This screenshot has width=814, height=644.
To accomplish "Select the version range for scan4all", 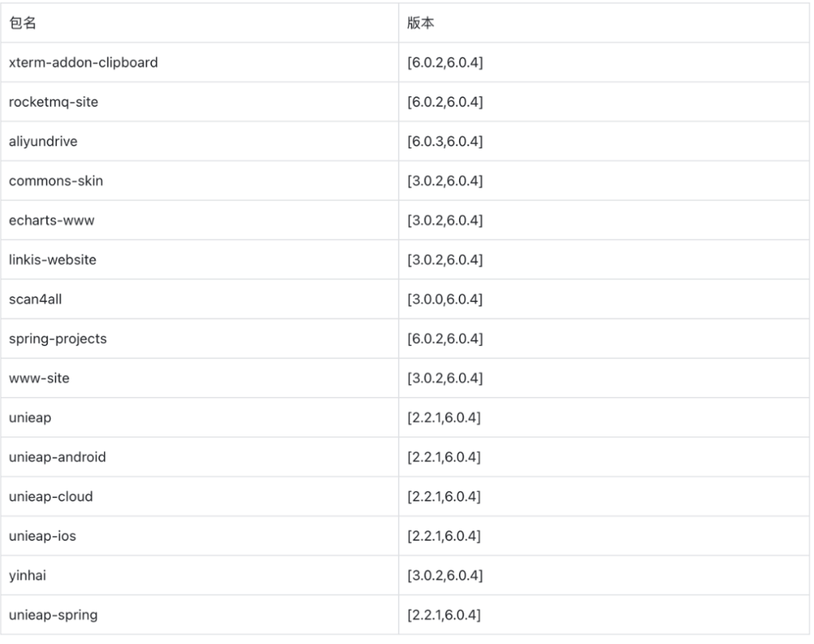I will 445,299.
